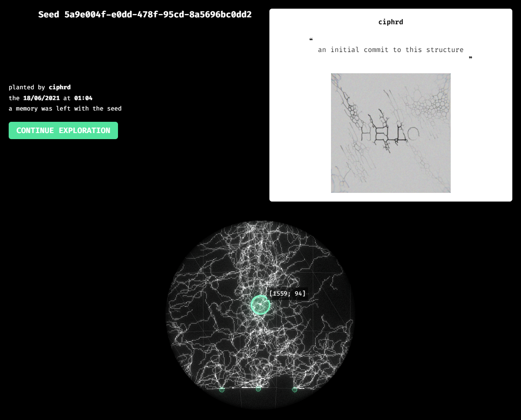Open the HELLO memory image
The height and width of the screenshot is (420, 521).
(x=390, y=133)
